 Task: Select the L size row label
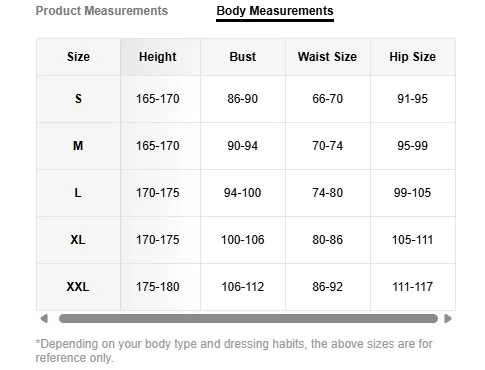[x=78, y=193]
